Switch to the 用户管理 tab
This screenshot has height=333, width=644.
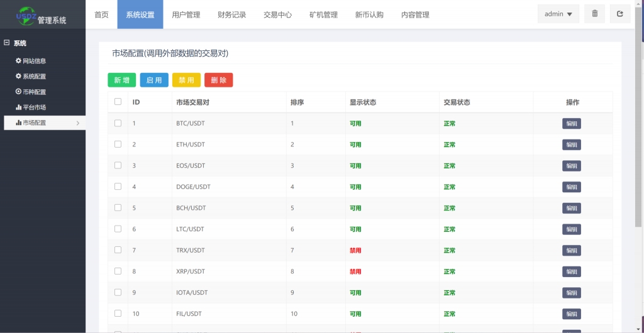click(186, 14)
